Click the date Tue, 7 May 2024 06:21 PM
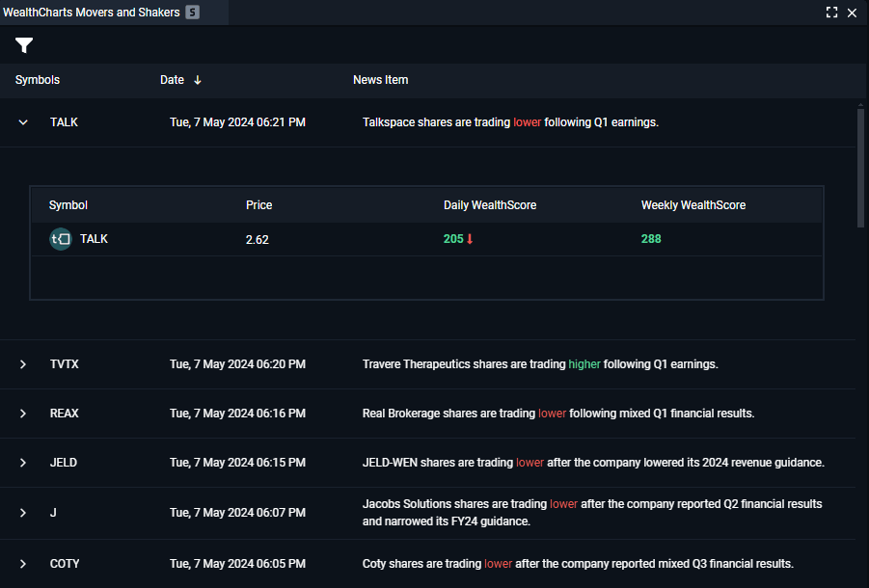This screenshot has height=588, width=869. [x=237, y=122]
